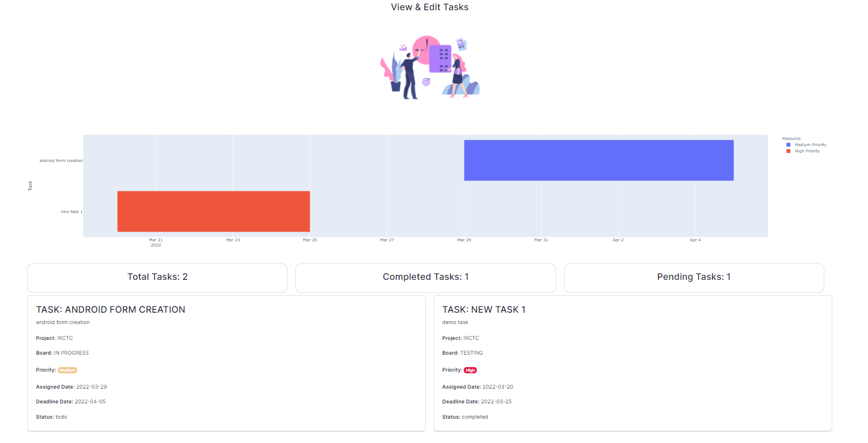Open the TASK: ANDROID FORM CREATION heading
868x443 pixels.
pos(111,310)
